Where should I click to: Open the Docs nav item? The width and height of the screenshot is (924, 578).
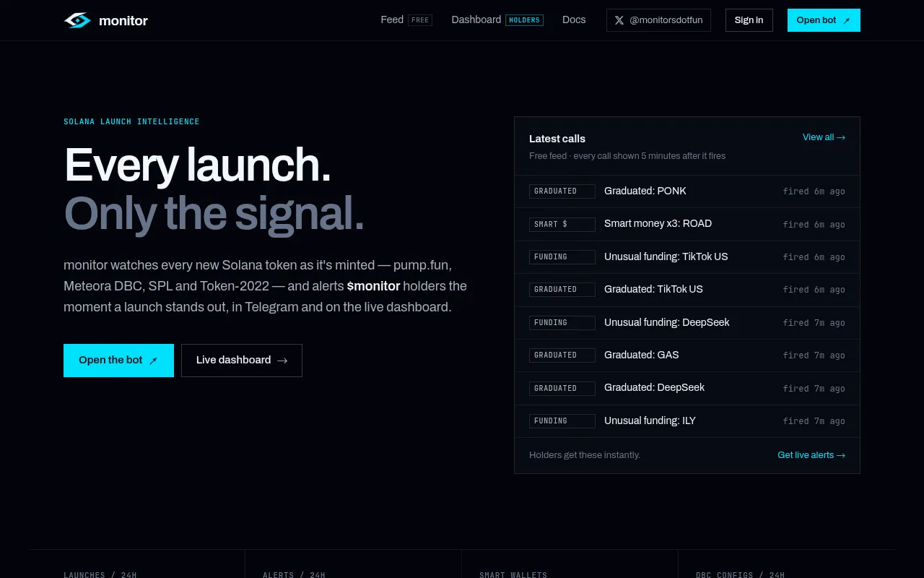point(574,20)
